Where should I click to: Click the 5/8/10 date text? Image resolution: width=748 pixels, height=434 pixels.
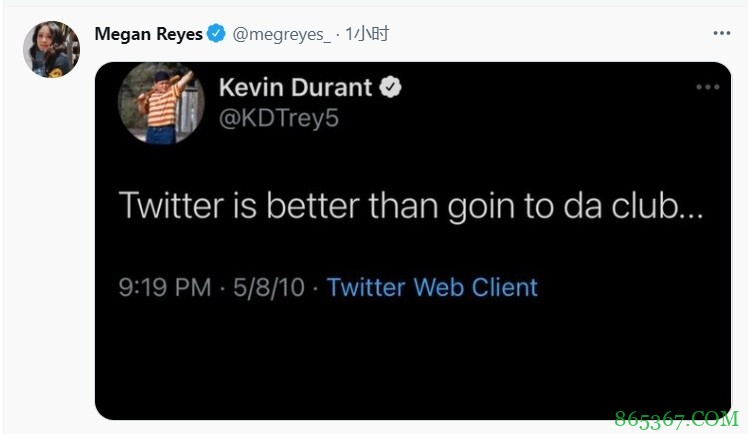[x=269, y=287]
